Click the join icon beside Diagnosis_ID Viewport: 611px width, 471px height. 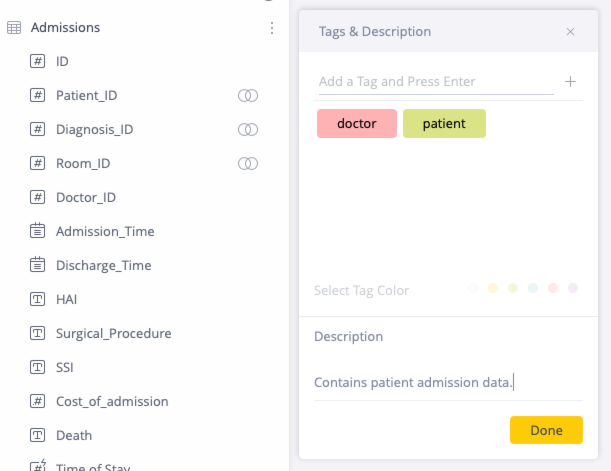pos(248,129)
